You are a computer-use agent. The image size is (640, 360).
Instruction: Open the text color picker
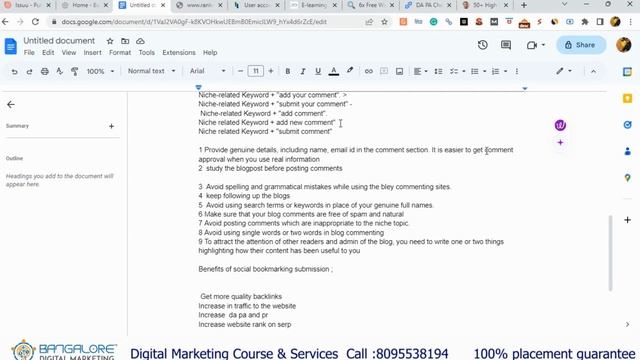point(333,71)
